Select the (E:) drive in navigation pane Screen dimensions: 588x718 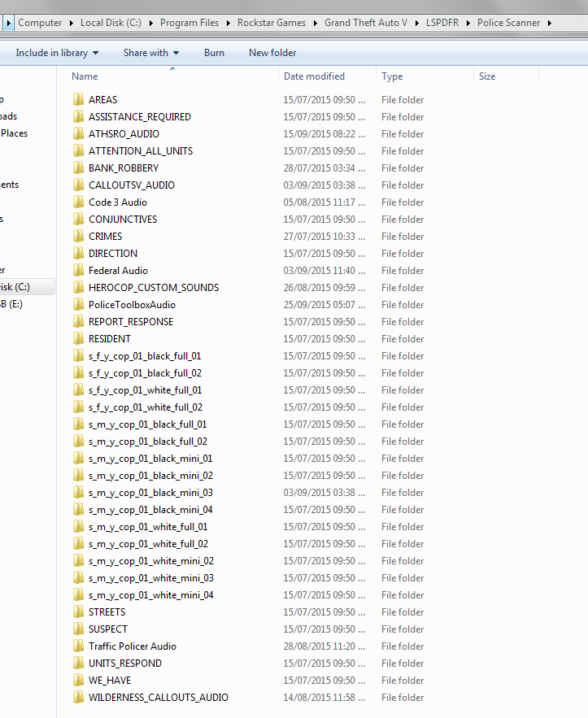click(x=11, y=304)
